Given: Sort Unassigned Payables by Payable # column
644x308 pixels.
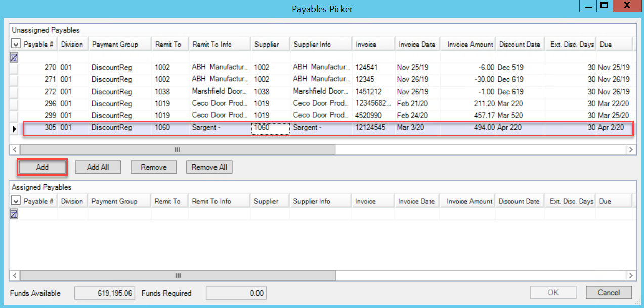Looking at the screenshot, I should click(x=38, y=44).
